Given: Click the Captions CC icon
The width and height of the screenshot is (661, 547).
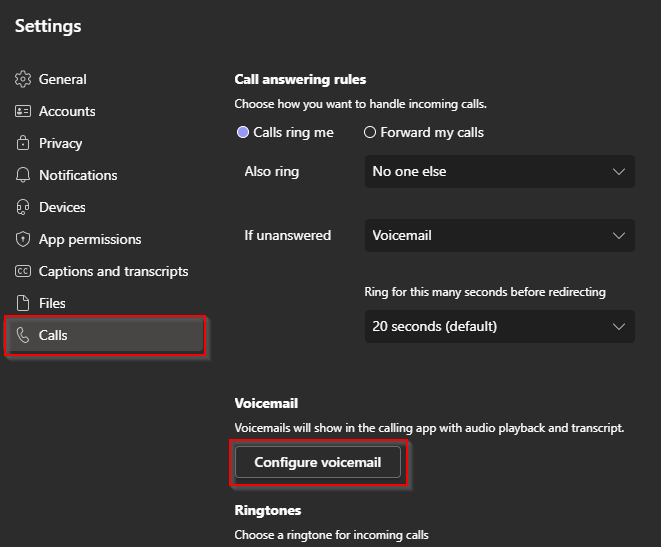Looking at the screenshot, I should (x=23, y=271).
